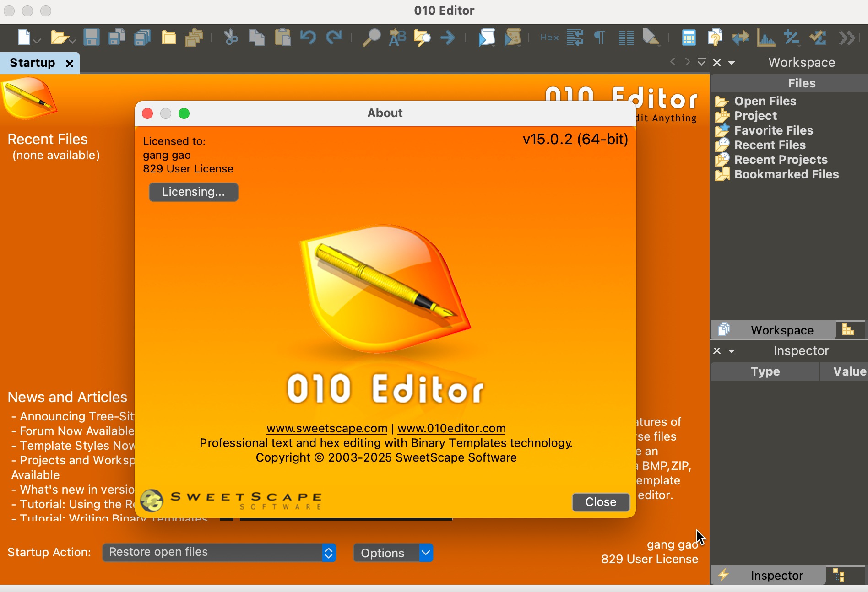The image size is (868, 592).
Task: Expand the toolbar overflow chevrons
Action: pyautogui.click(x=847, y=38)
